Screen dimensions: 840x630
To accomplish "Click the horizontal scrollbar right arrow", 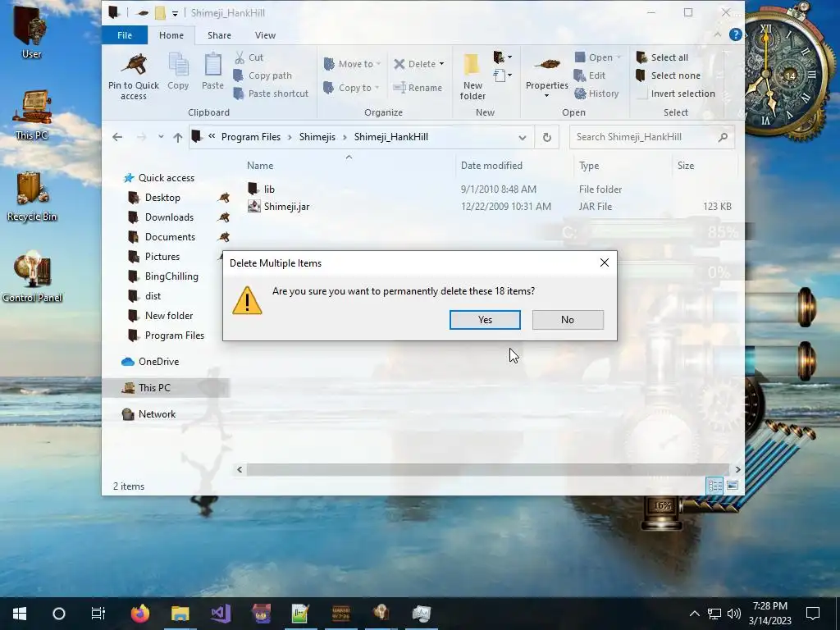I will (737, 469).
